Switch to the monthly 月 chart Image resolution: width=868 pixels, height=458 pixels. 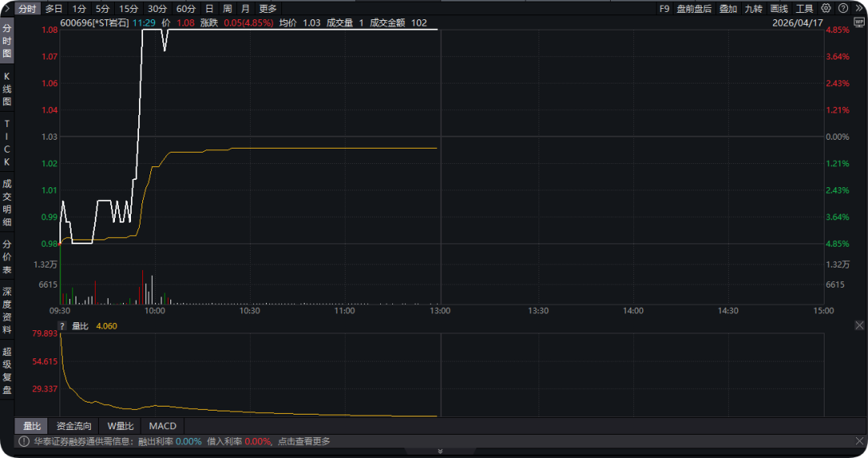click(246, 8)
